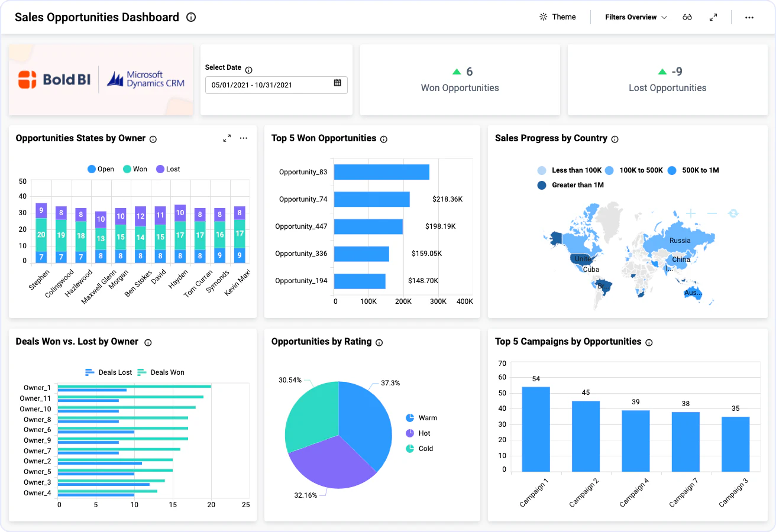776x532 pixels.
Task: Click the Won Opportunities card
Action: tap(460, 80)
